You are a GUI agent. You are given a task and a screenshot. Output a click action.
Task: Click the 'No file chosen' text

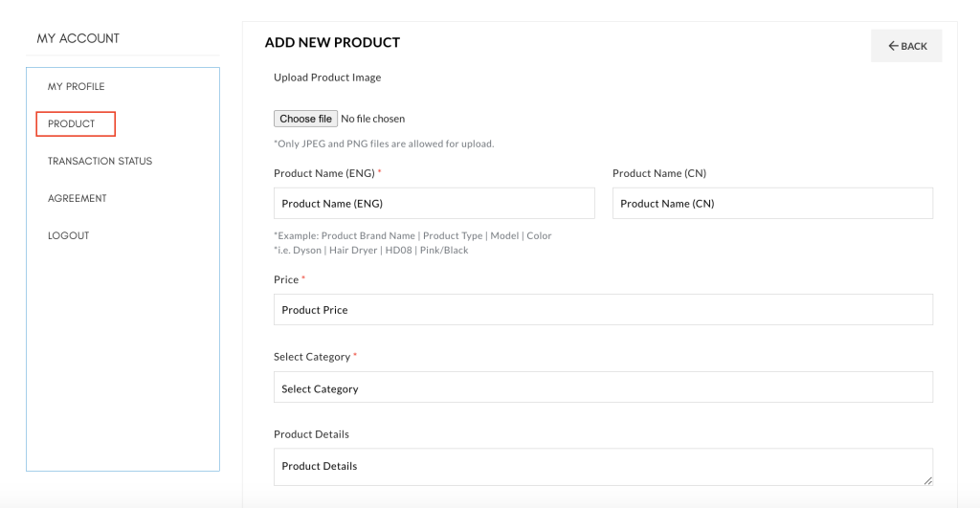[372, 119]
